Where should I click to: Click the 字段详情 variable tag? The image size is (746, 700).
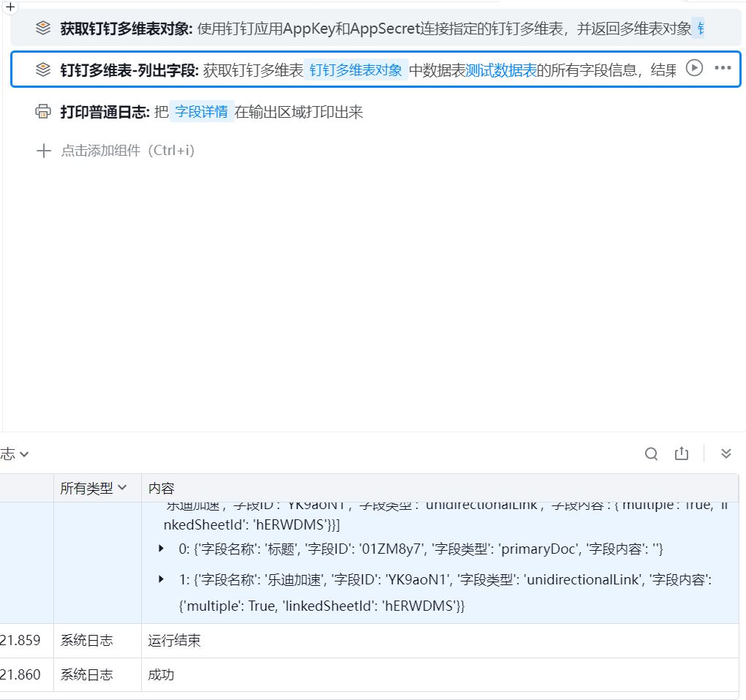[x=201, y=112]
